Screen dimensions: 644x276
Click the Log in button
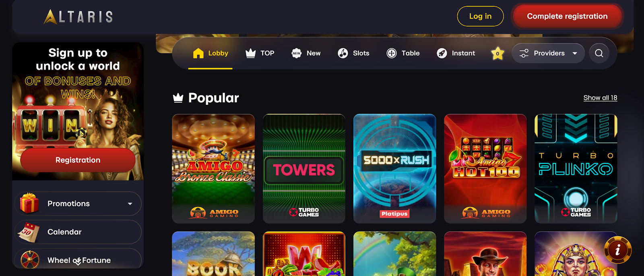point(480,16)
